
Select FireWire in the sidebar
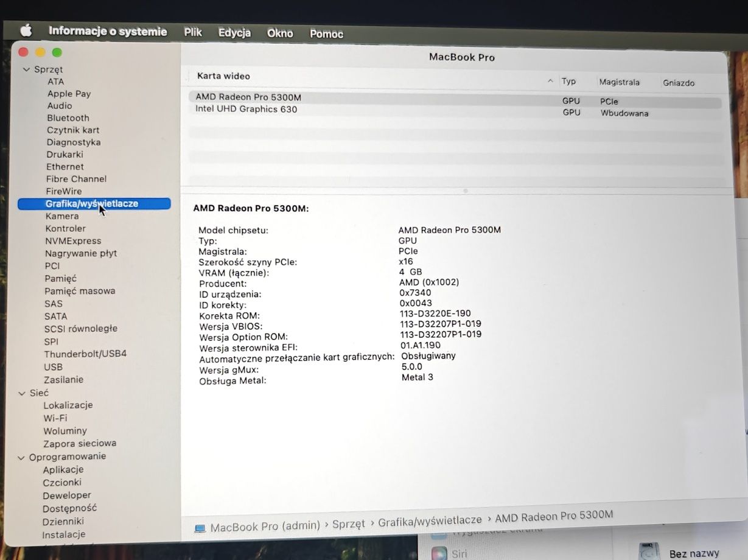point(64,191)
